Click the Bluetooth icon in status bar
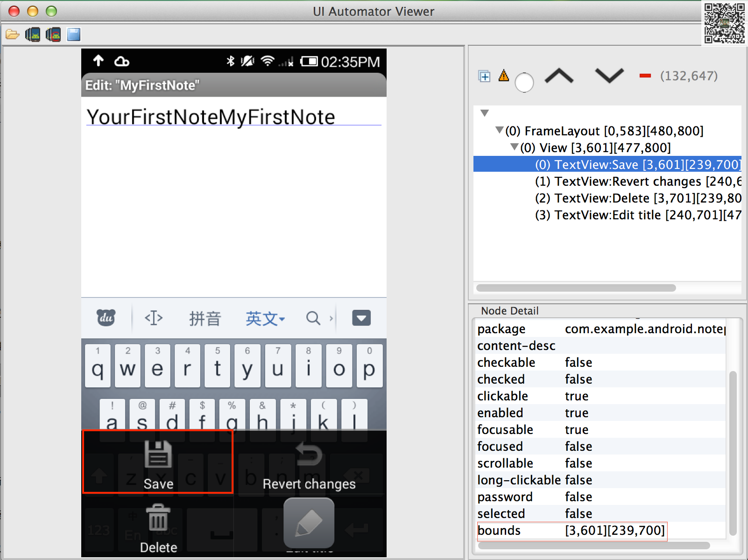 point(230,61)
